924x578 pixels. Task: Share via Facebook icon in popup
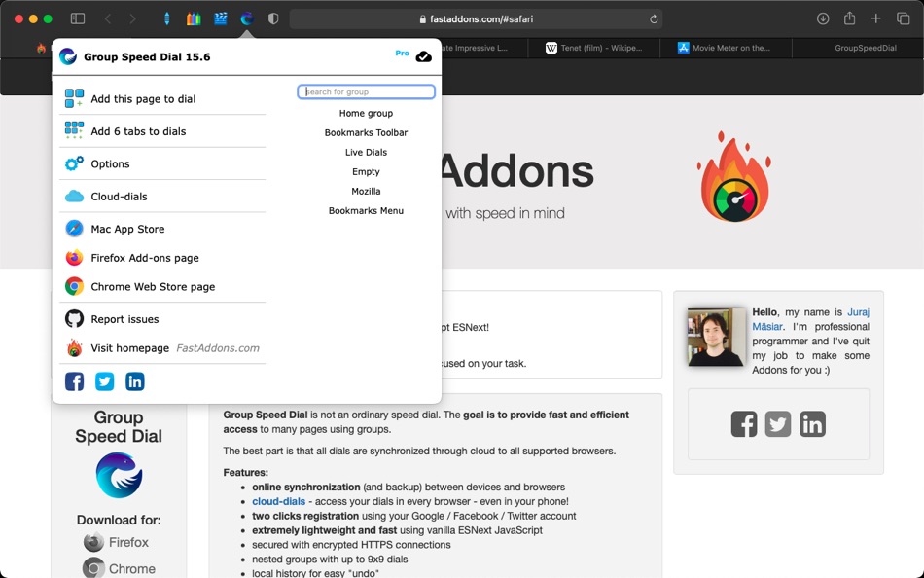click(74, 381)
